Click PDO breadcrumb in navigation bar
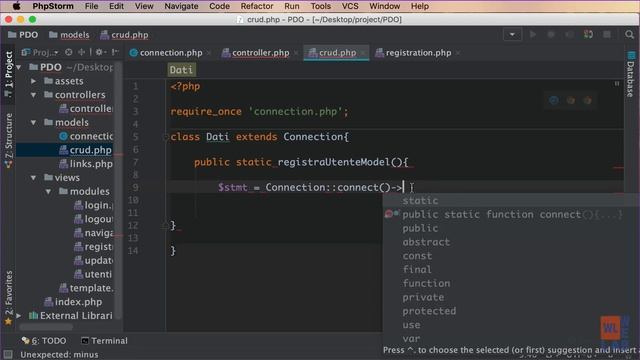Viewport: 640px width, 360px height. click(23, 35)
